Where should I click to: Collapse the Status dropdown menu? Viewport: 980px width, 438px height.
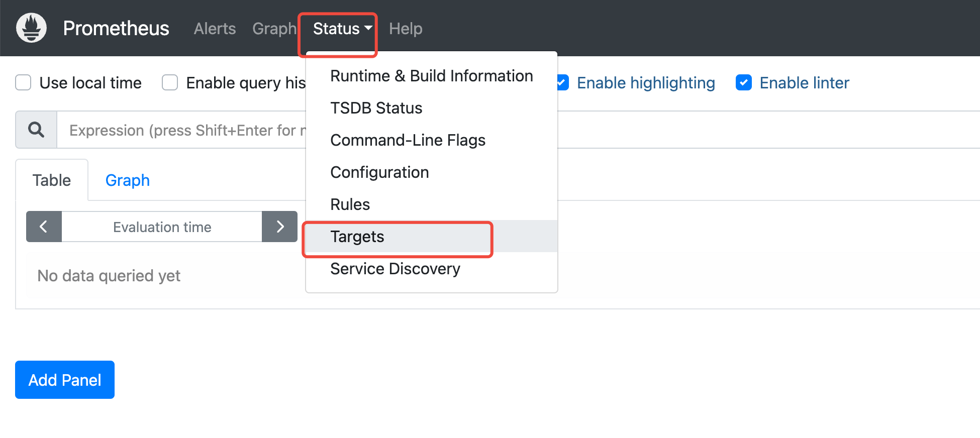tap(342, 29)
